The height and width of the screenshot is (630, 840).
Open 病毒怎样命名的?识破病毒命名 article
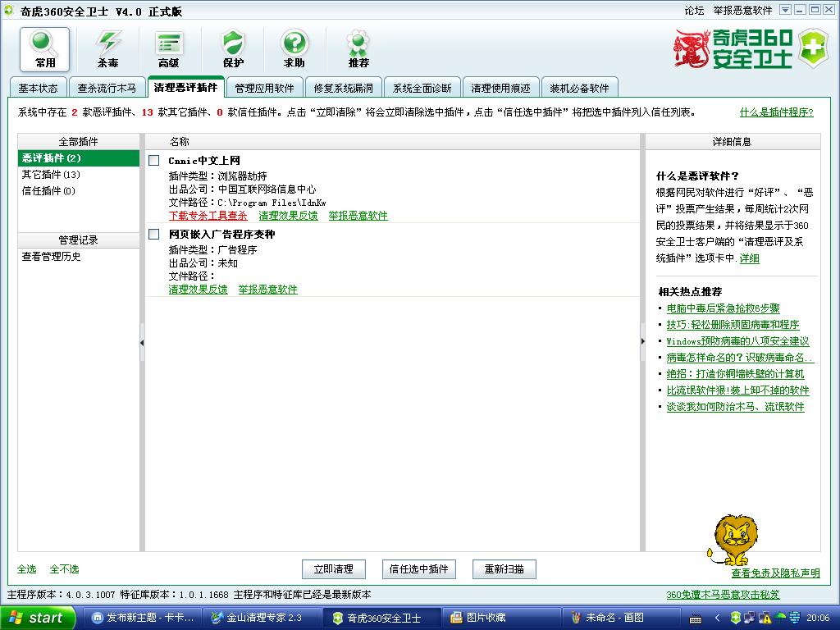[x=740, y=358]
